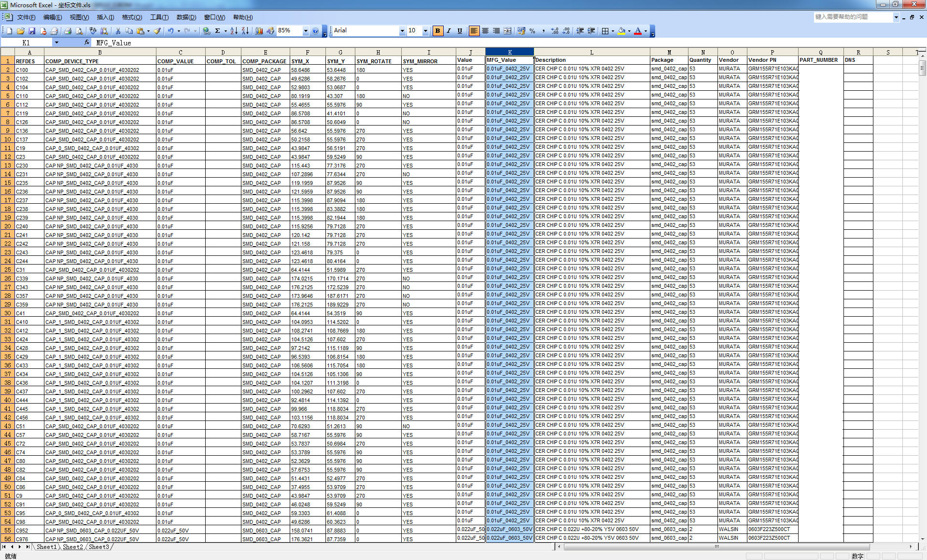Open the 文件(F) menu
Viewport: 927px width, 560px height.
(26, 17)
